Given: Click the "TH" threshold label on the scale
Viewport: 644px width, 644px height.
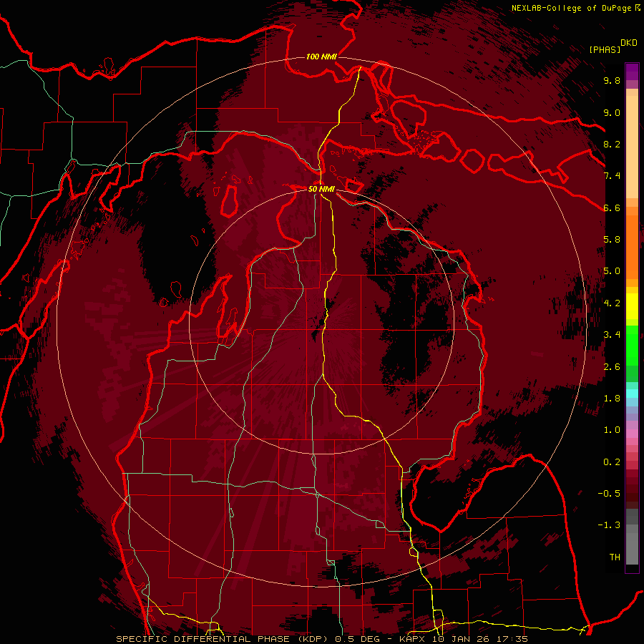Looking at the screenshot, I should [x=615, y=557].
